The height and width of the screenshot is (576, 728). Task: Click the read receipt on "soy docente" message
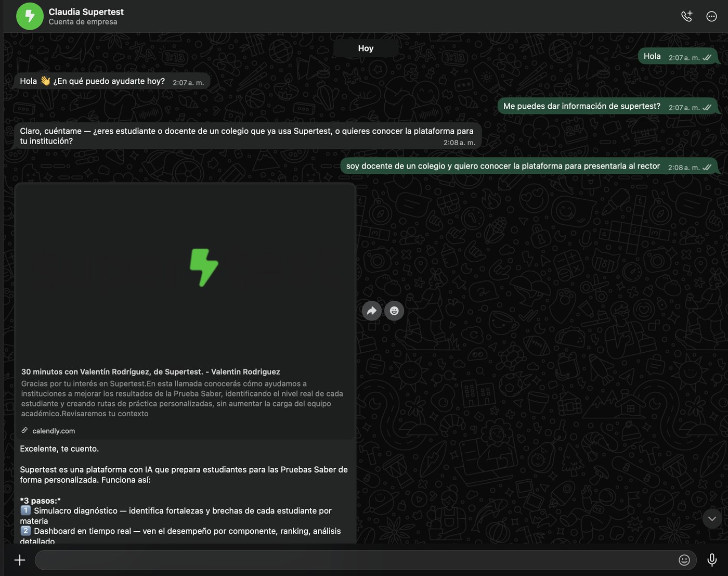pos(707,168)
